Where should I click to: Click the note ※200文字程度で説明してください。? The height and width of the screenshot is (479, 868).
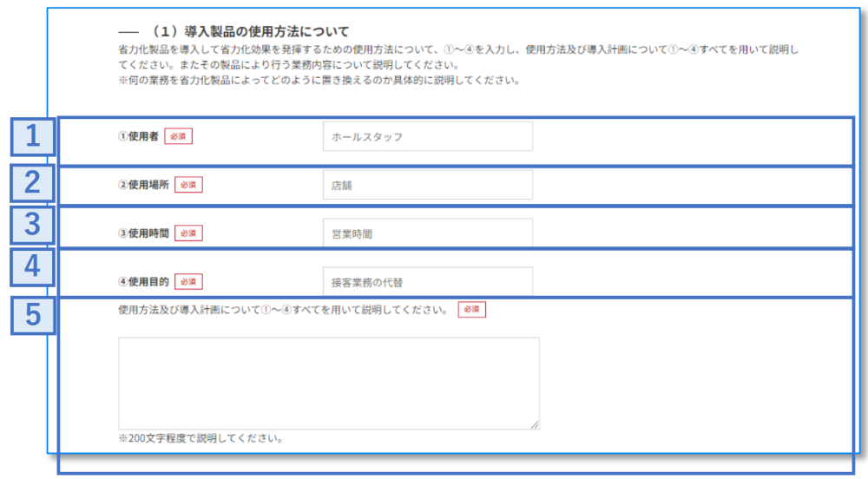coord(201,438)
